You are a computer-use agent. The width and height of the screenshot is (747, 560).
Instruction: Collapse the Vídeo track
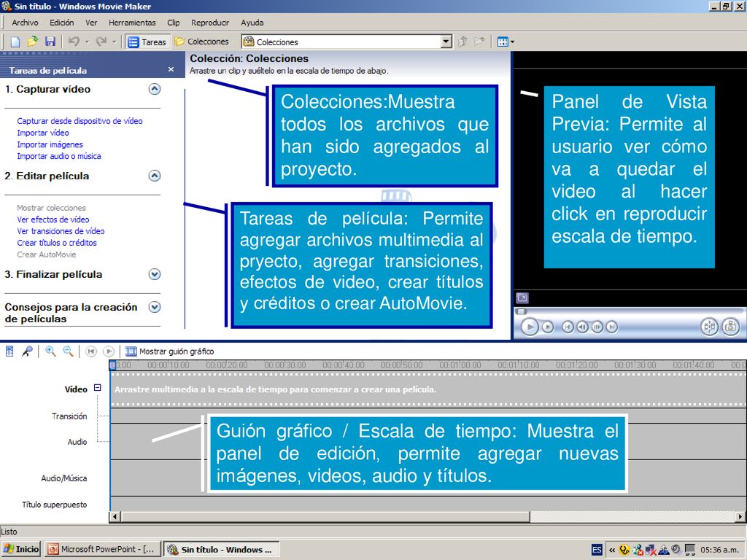(x=98, y=388)
